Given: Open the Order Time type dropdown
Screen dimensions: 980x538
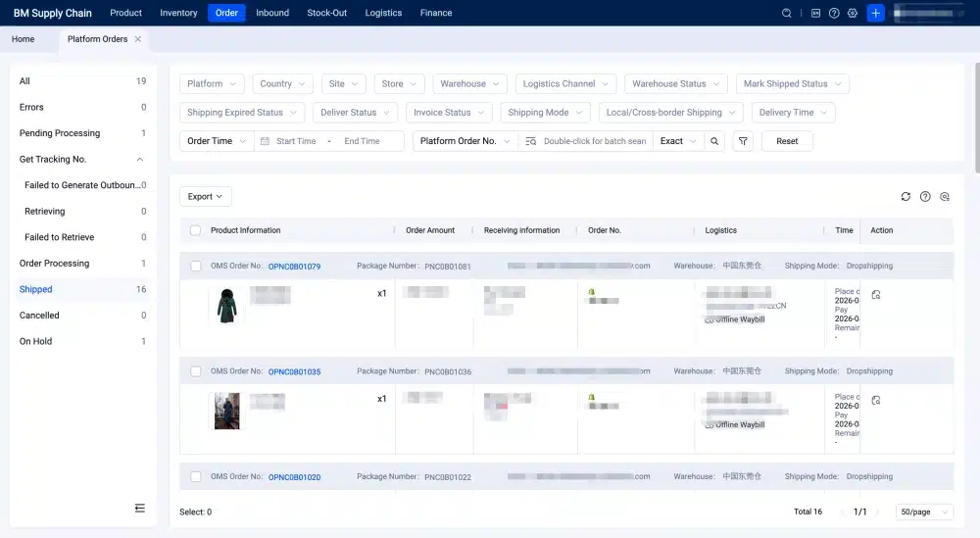Looking at the screenshot, I should (x=217, y=141).
